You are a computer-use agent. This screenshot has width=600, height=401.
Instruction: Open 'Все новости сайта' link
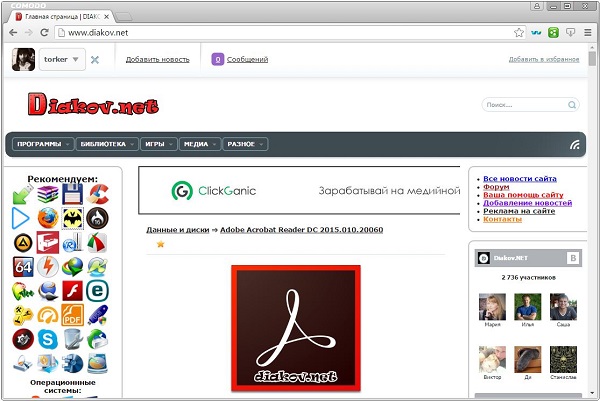(520, 179)
